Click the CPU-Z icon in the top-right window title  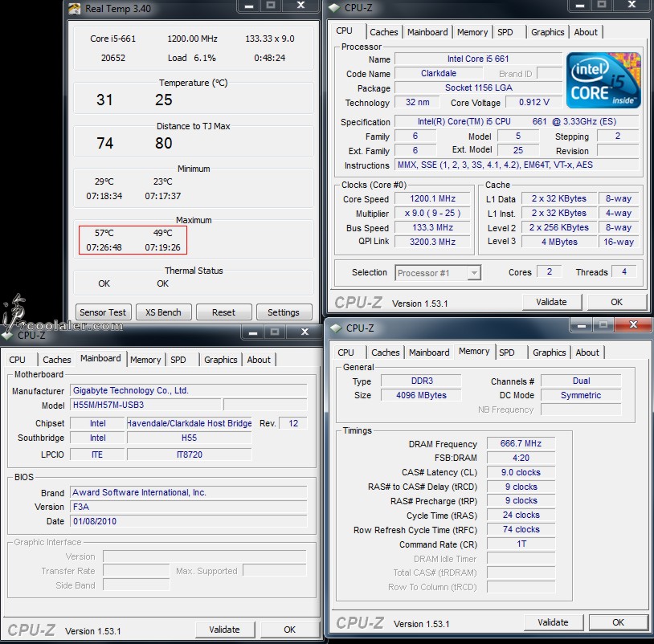point(334,8)
